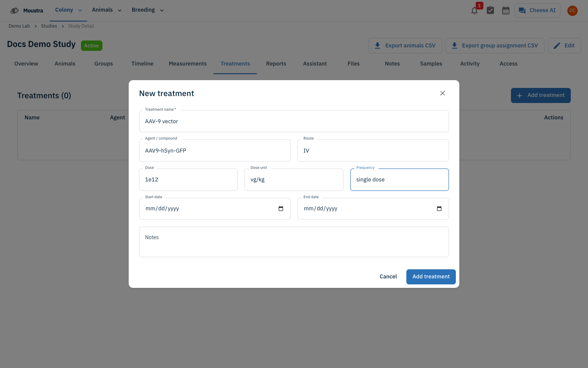Click the Route input field

pyautogui.click(x=373, y=151)
